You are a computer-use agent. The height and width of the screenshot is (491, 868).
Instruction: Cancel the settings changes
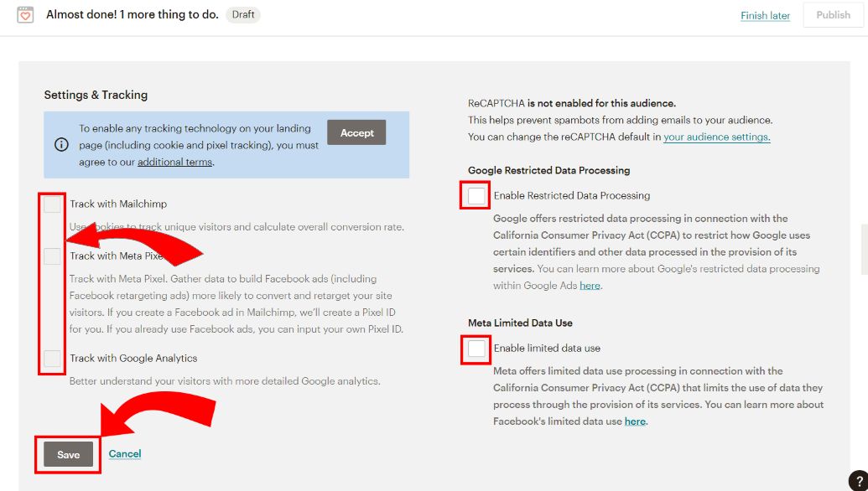125,454
